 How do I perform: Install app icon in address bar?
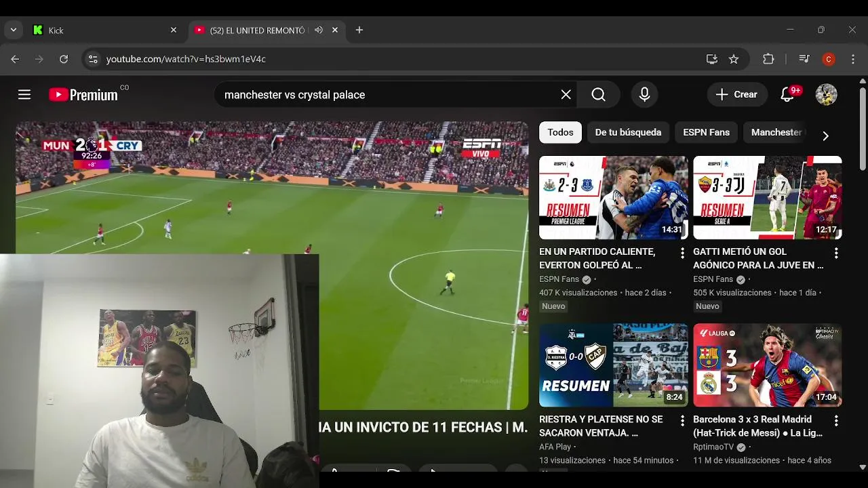tap(711, 59)
